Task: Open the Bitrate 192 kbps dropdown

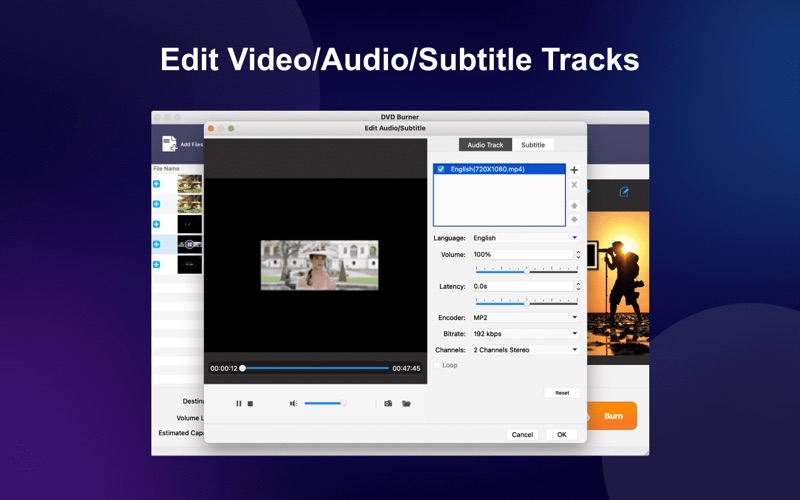Action: click(x=525, y=334)
